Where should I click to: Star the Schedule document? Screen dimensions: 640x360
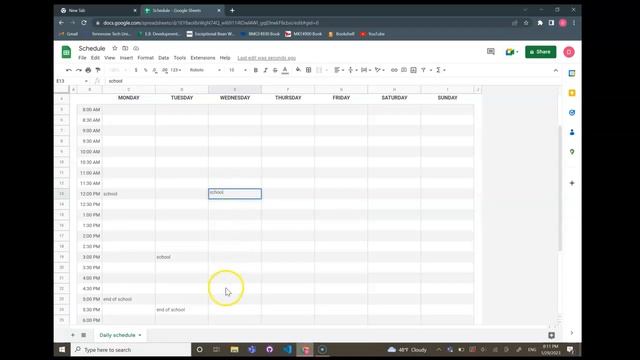[115, 48]
